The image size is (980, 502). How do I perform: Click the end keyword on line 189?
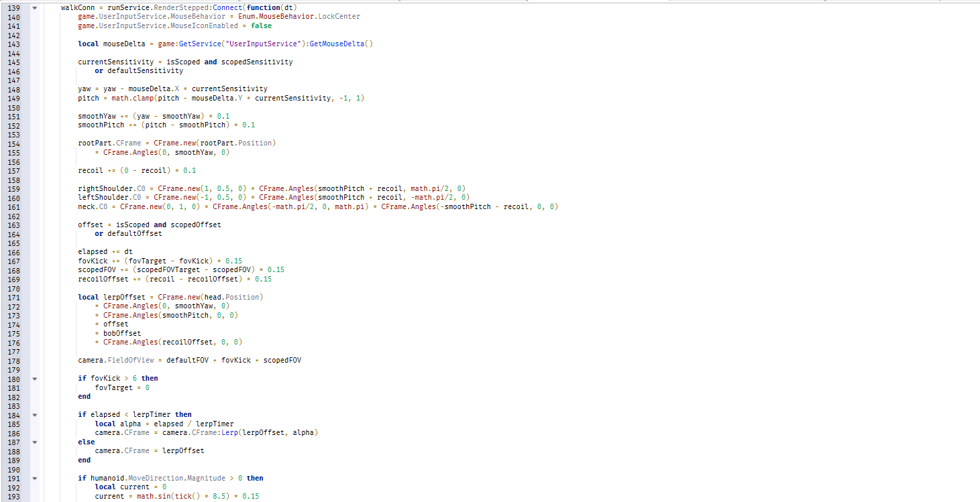(85, 460)
